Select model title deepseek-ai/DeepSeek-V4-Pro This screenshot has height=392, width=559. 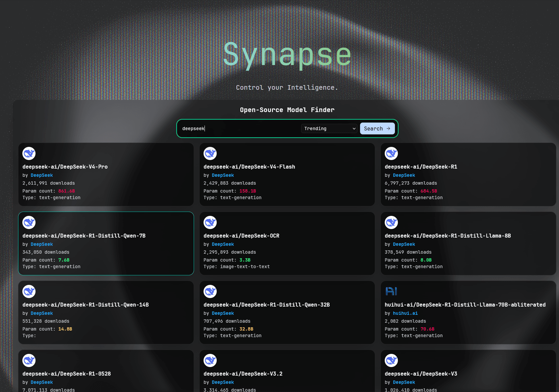(65, 167)
